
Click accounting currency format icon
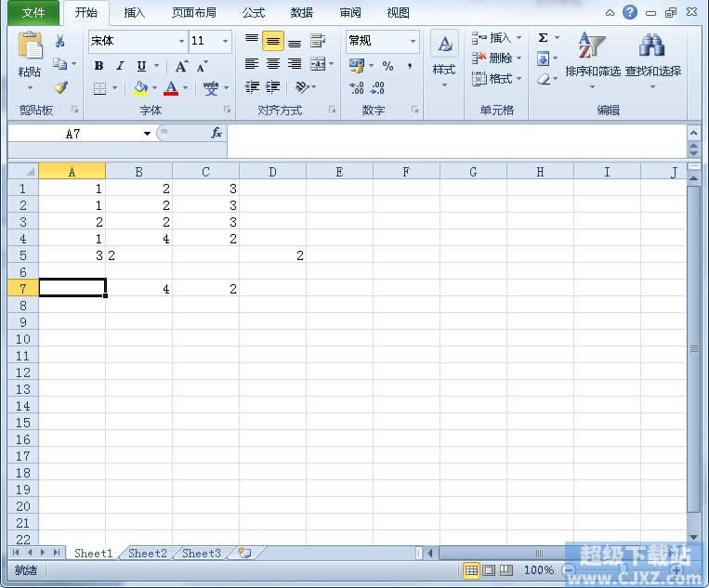point(357,66)
